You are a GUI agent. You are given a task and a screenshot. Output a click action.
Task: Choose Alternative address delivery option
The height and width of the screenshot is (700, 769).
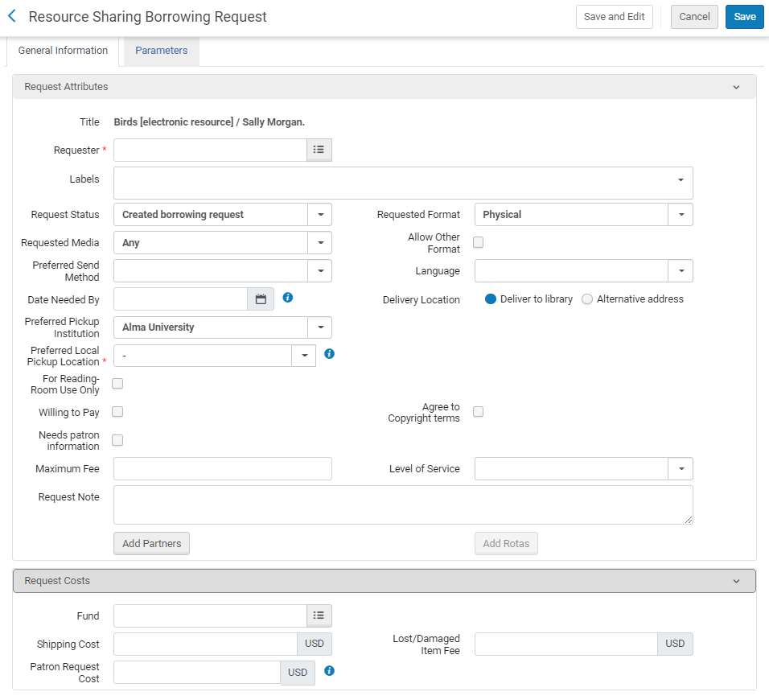(x=587, y=299)
